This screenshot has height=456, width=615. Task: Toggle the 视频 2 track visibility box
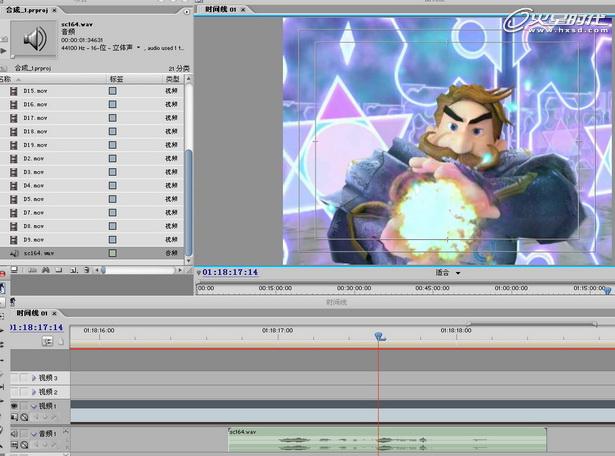tap(14, 392)
